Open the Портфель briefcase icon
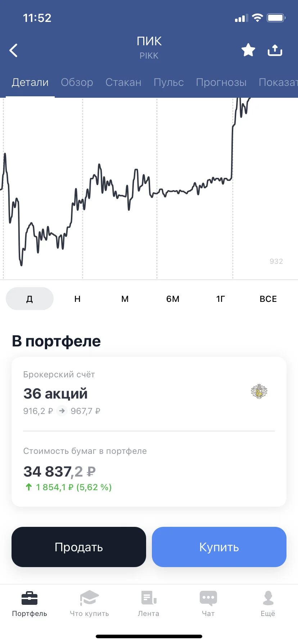 pos(30,598)
